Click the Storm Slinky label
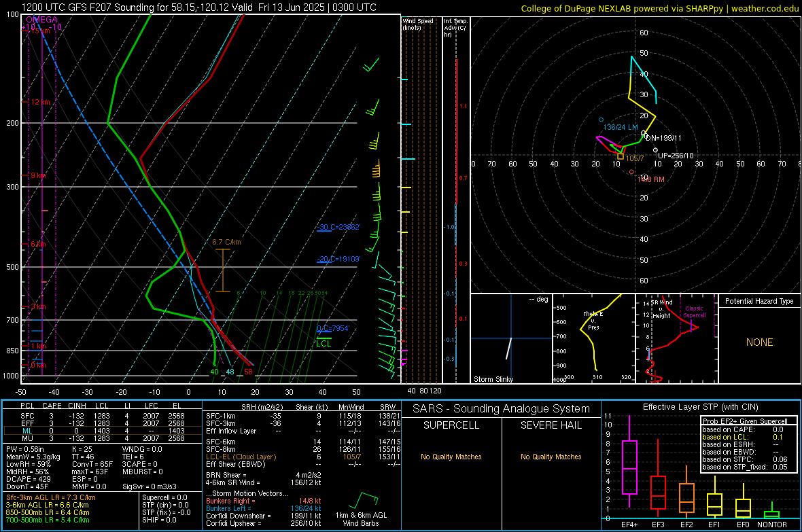 pyautogui.click(x=493, y=379)
